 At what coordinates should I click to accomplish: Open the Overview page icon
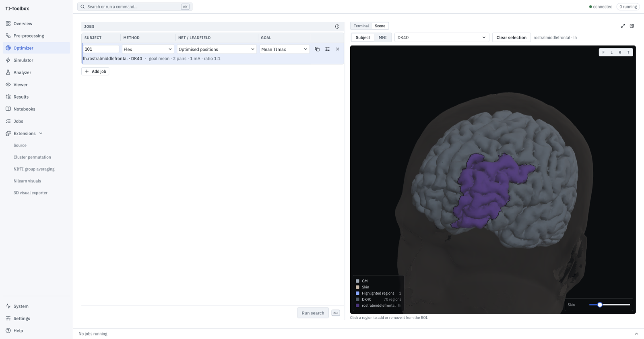pyautogui.click(x=8, y=23)
